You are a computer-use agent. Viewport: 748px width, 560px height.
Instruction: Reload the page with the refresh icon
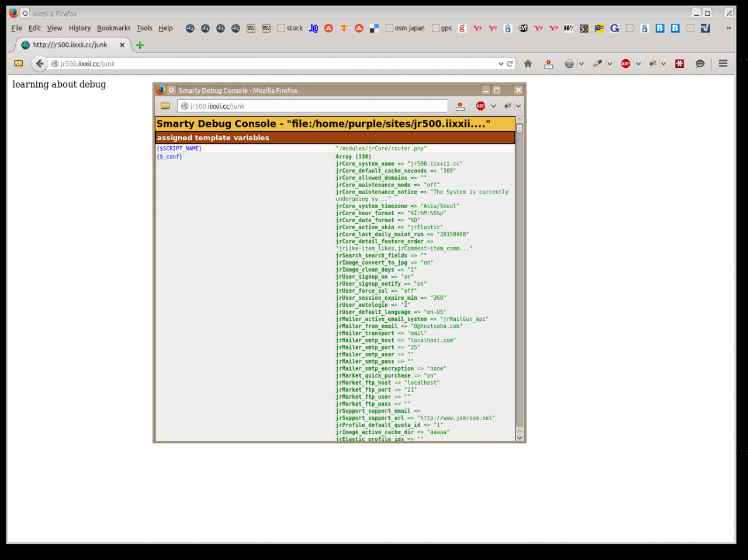(510, 64)
